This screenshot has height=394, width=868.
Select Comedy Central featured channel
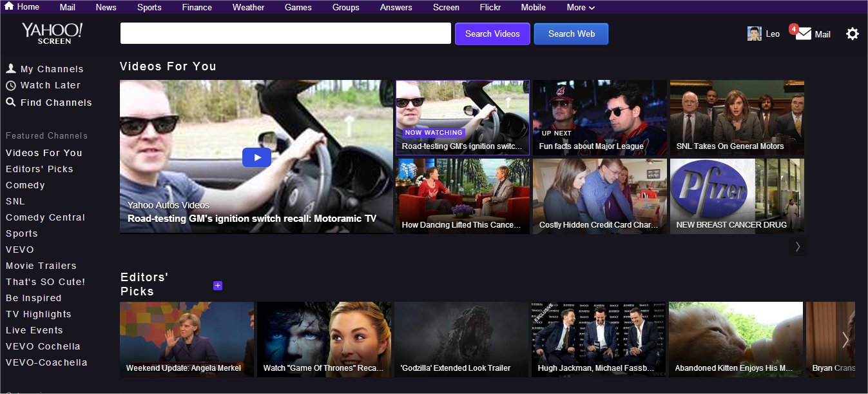coord(45,217)
